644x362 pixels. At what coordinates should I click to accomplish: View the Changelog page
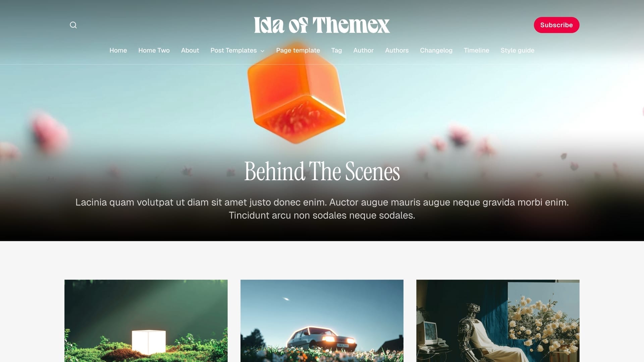436,50
